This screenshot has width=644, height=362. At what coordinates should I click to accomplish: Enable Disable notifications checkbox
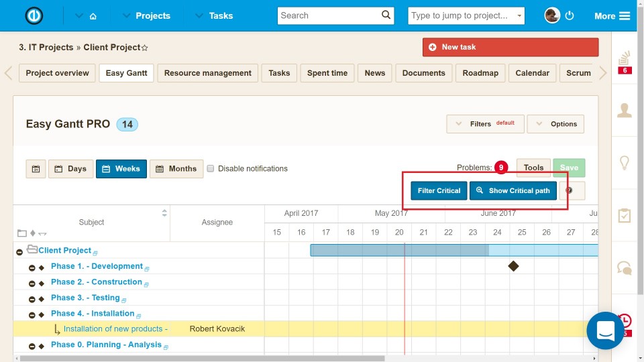[x=211, y=169]
